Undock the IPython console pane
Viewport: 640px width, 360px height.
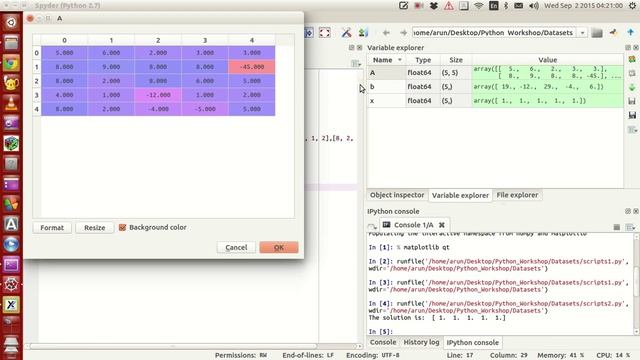coord(628,211)
